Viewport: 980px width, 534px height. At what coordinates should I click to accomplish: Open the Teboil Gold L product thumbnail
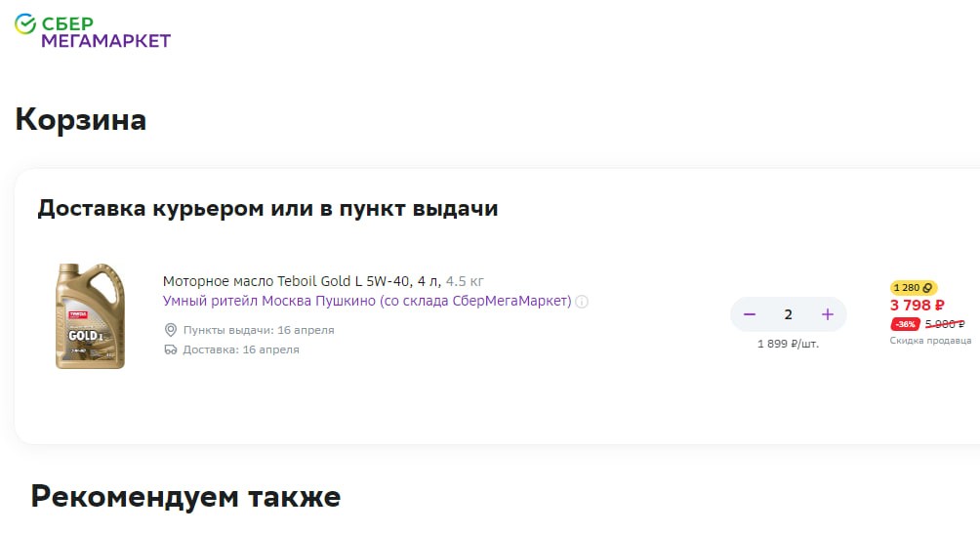(90, 315)
